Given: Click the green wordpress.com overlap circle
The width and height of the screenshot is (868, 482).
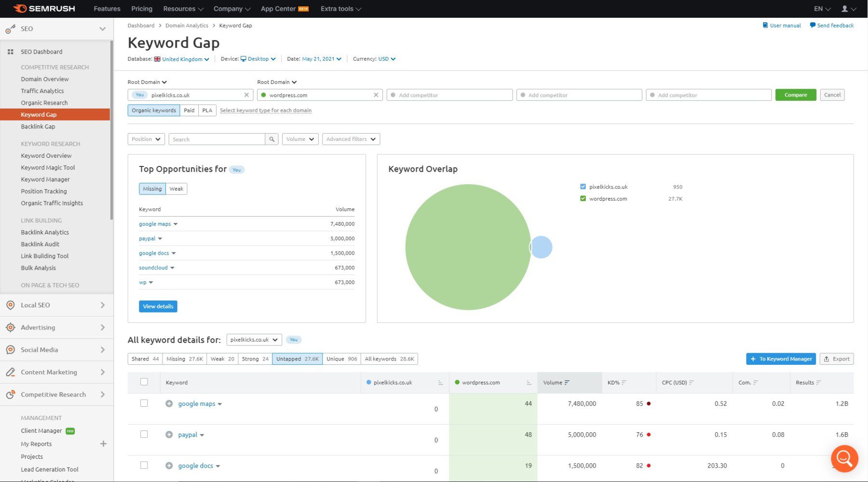Looking at the screenshot, I should pyautogui.click(x=468, y=247).
